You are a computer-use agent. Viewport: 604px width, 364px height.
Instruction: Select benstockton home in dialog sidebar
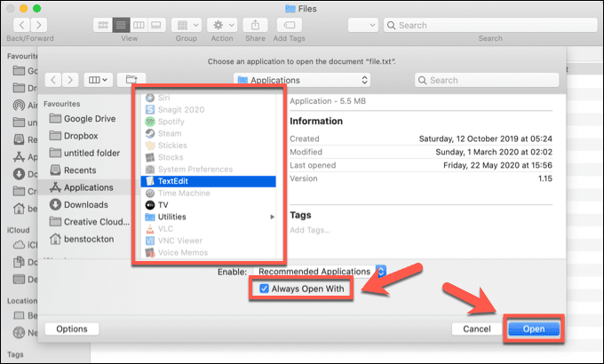click(82, 239)
